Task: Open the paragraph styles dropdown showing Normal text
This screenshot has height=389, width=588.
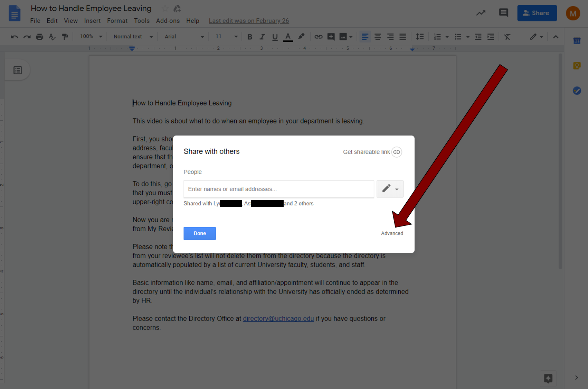Action: (x=132, y=36)
